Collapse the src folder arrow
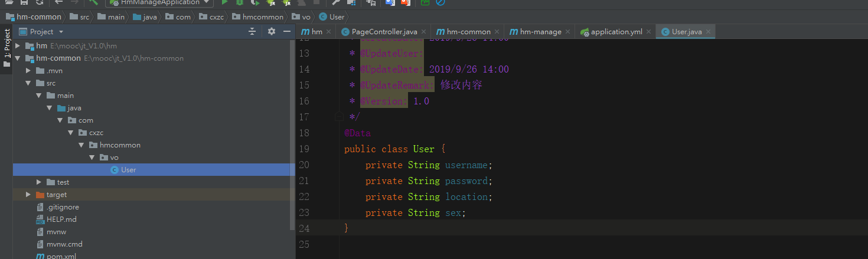 (x=28, y=83)
